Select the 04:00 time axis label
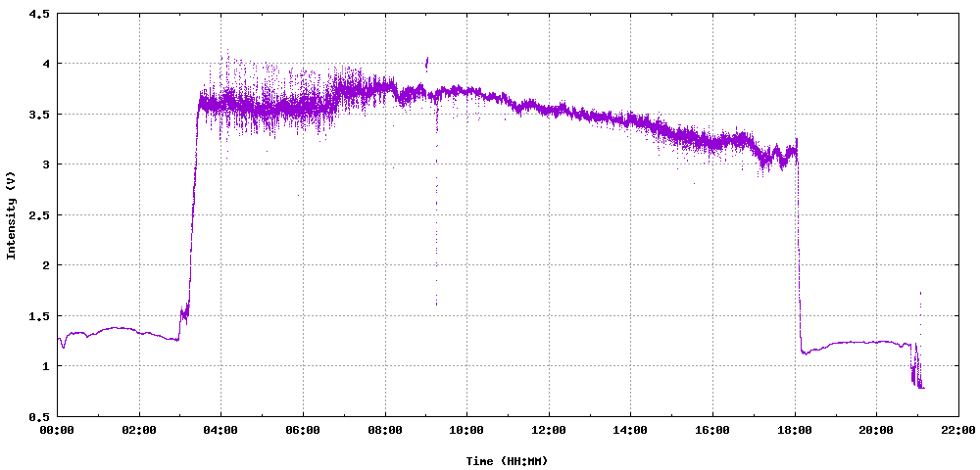Image resolution: width=980 pixels, height=470 pixels. pos(220,430)
